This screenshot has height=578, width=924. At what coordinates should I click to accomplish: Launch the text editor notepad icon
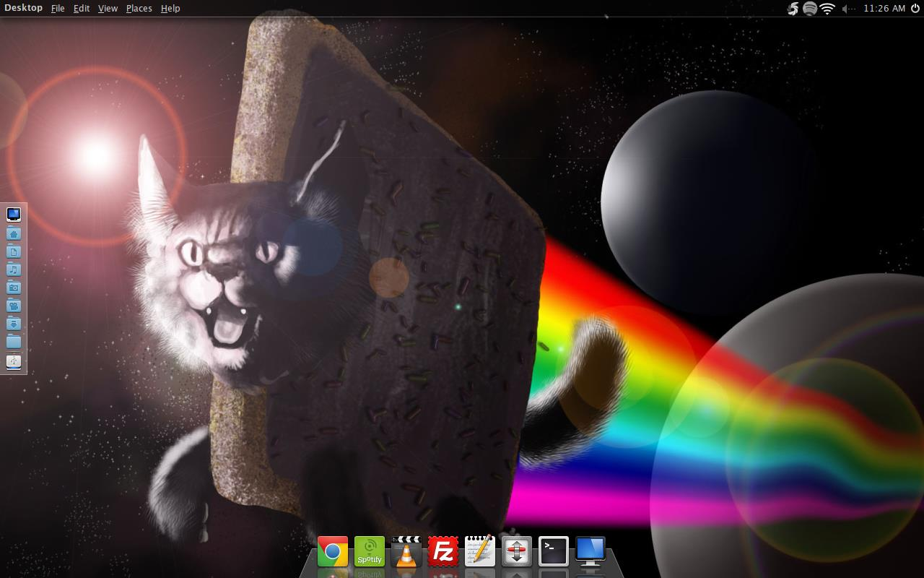480,552
